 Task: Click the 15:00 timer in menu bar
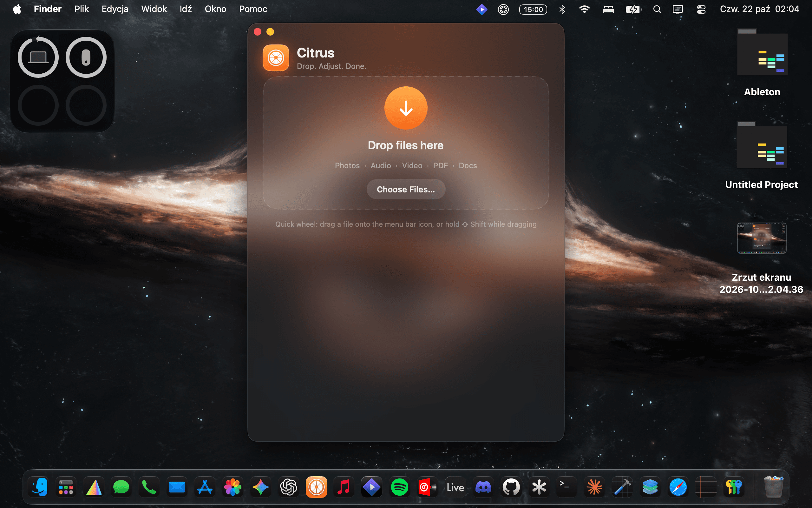[533, 9]
